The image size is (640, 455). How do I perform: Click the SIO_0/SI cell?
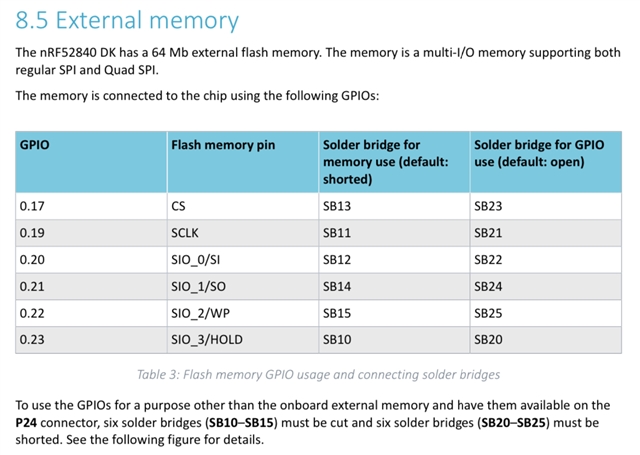242,260
